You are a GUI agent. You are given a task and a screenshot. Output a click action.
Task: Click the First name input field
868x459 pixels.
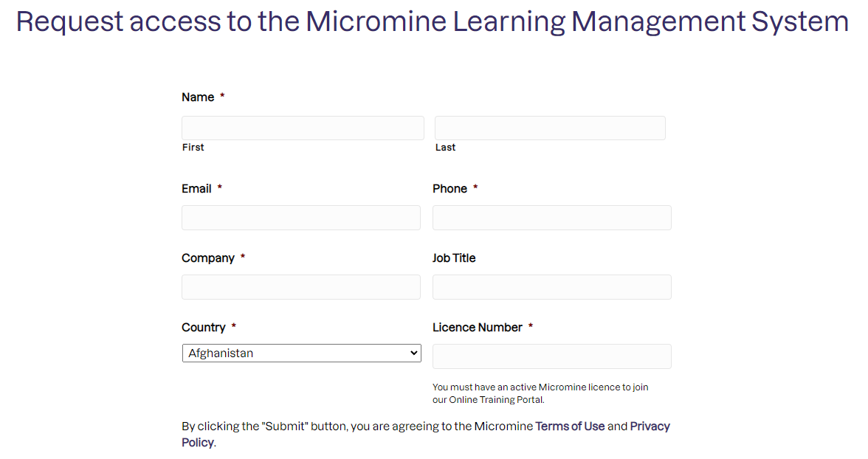[303, 128]
